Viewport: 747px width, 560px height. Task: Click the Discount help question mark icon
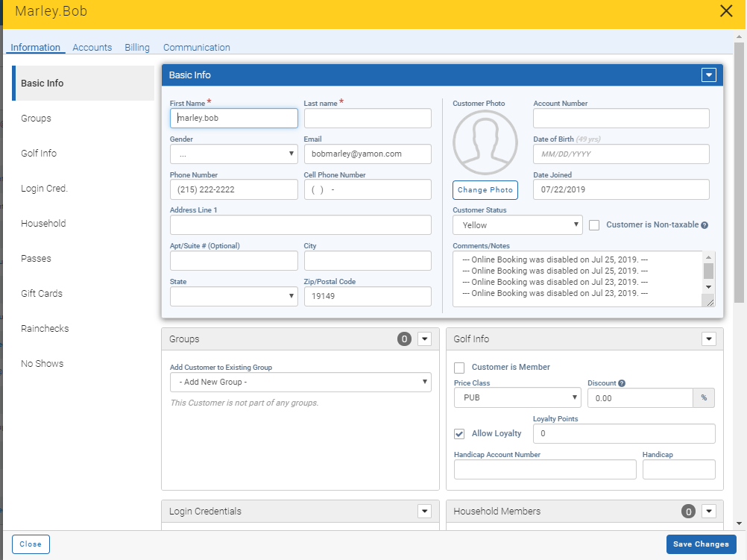(622, 383)
